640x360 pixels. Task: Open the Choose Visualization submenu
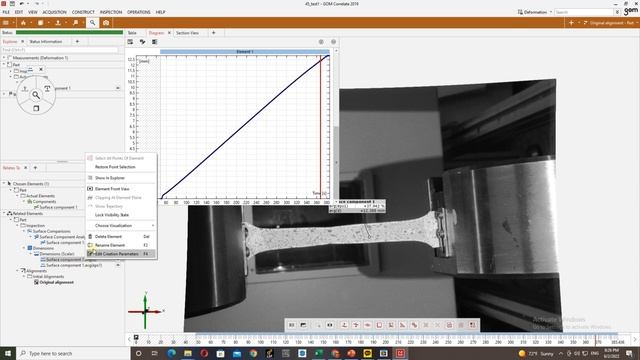(x=121, y=226)
